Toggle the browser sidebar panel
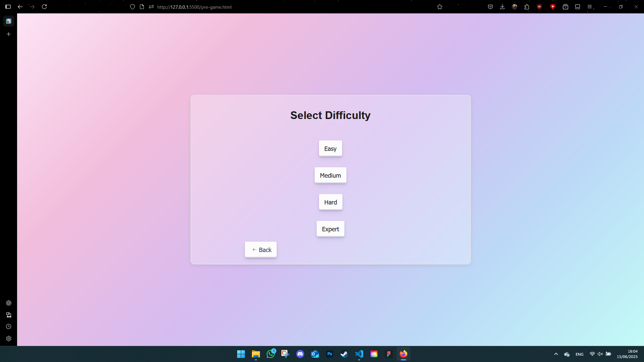Image resolution: width=644 pixels, height=362 pixels. tap(8, 7)
